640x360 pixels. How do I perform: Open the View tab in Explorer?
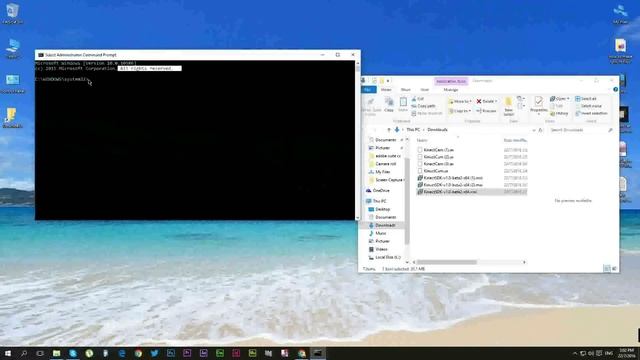424,89
